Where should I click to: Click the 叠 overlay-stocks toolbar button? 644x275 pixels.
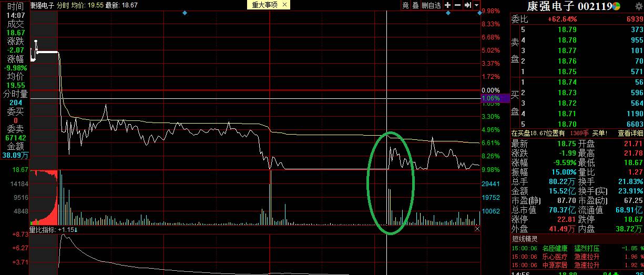click(x=415, y=5)
